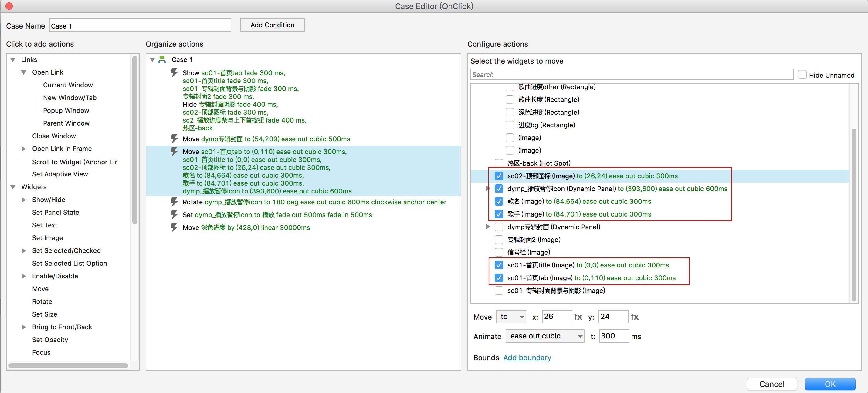
Task: Click the Case 1 tree icon in Organize actions
Action: point(162,60)
